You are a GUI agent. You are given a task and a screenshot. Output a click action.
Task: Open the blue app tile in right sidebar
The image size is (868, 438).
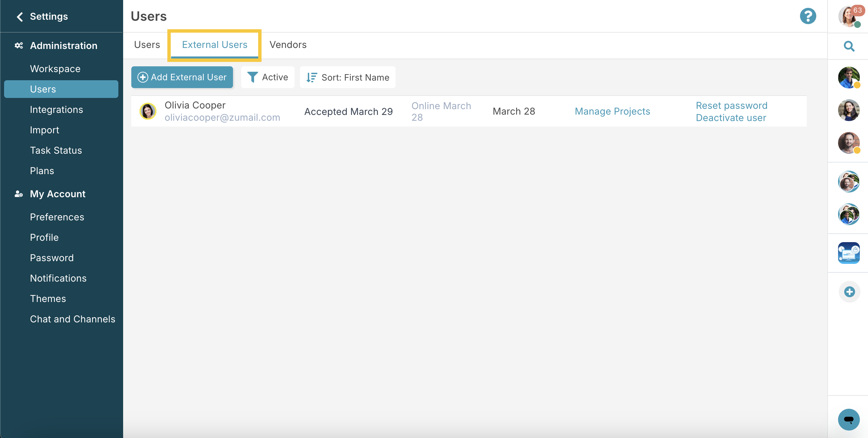coord(849,253)
